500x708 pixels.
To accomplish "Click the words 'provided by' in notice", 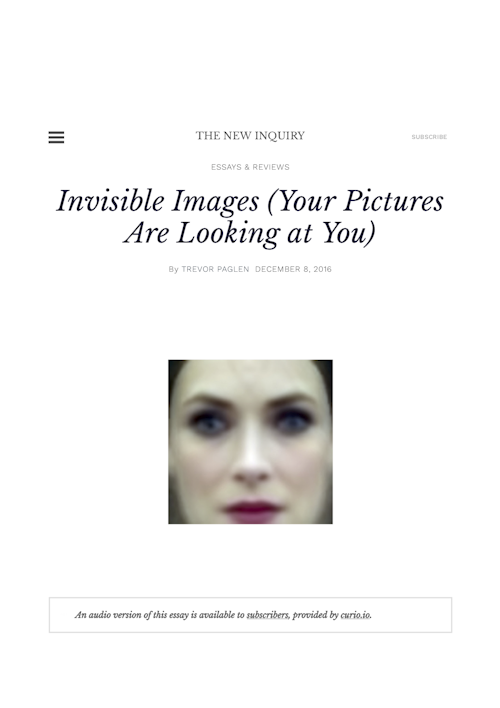I will pos(315,615).
